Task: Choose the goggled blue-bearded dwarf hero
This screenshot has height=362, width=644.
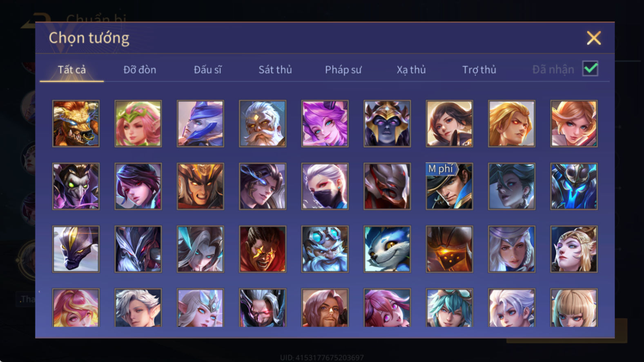Action: pos(325,249)
